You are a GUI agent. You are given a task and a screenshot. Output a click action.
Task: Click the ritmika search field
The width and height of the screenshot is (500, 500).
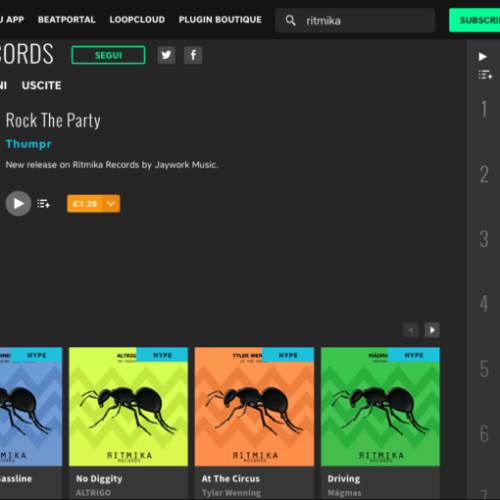[x=355, y=20]
